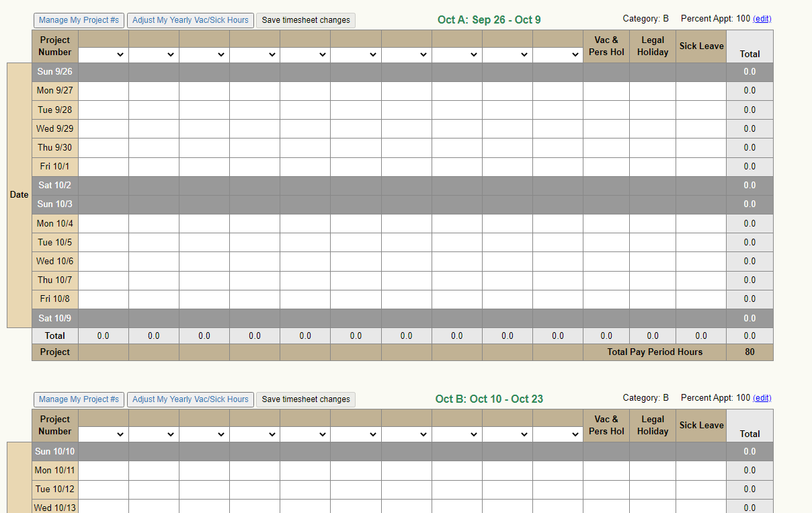
Task: Click Adjust My Yearly Vac/Sick Hours for Oct B
Action: [190, 399]
